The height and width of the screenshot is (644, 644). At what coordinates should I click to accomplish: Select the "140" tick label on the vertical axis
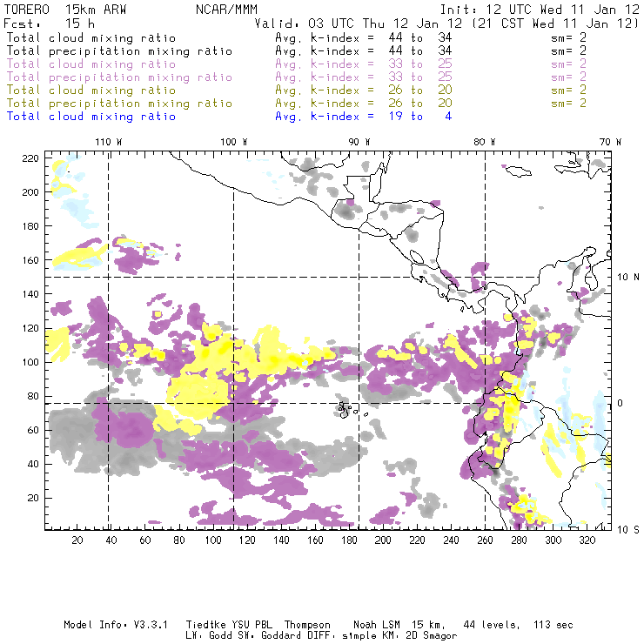(x=30, y=294)
